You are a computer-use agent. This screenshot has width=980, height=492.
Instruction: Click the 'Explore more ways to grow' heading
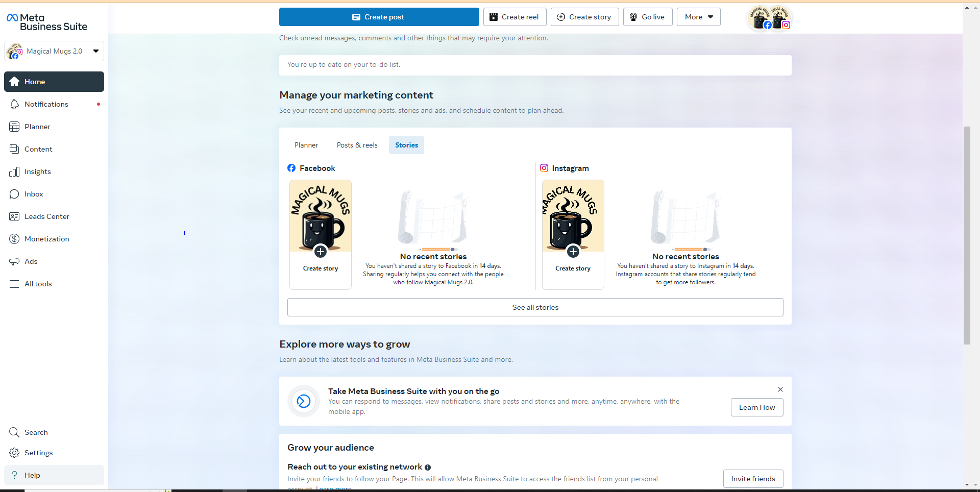(x=345, y=344)
